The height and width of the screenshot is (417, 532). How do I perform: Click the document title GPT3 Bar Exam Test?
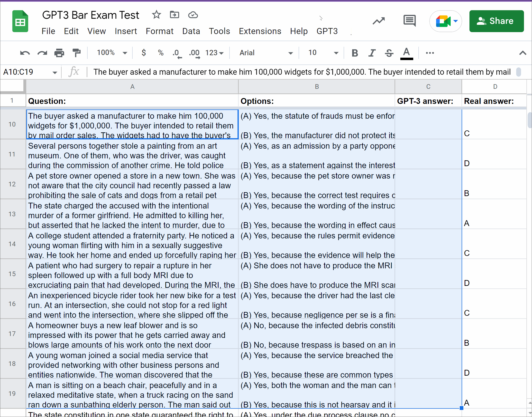point(91,15)
